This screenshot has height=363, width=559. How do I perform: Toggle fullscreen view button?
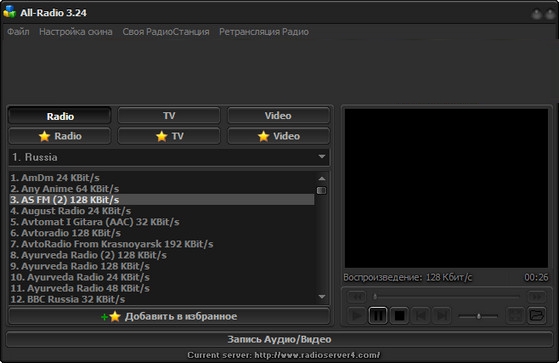coord(516,316)
